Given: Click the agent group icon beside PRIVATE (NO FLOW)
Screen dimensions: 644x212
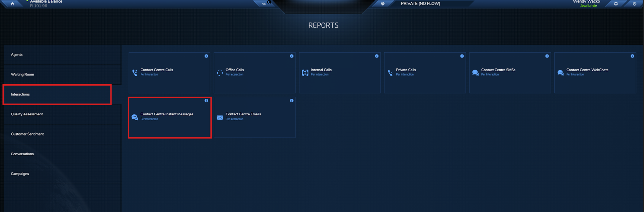Looking at the screenshot, I should coord(383,4).
